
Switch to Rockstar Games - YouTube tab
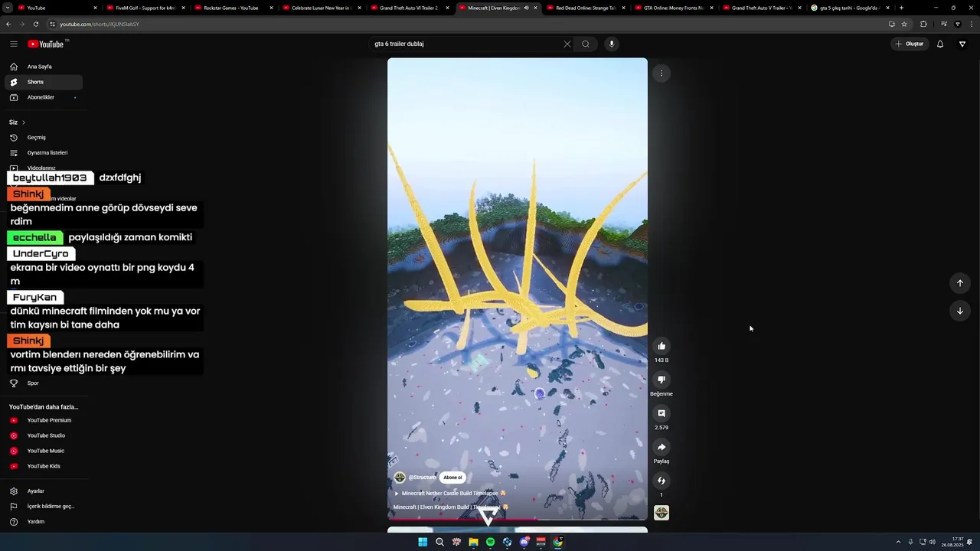coord(234,8)
